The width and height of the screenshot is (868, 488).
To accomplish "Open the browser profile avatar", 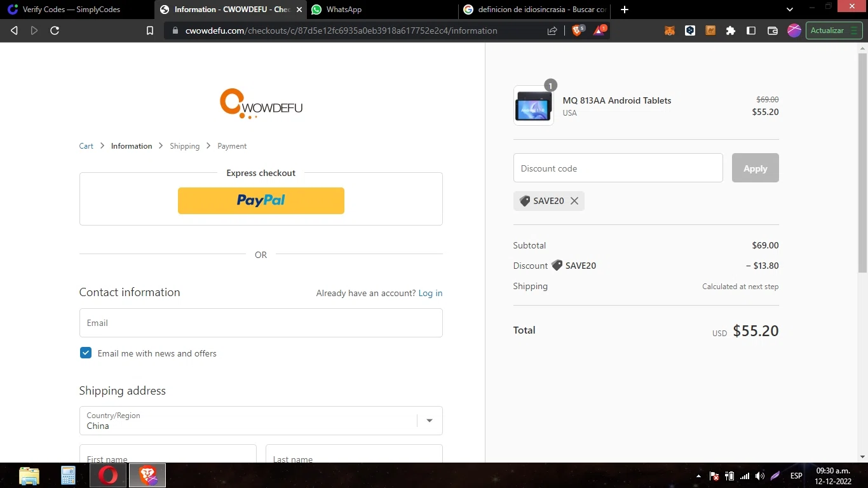I will (794, 30).
